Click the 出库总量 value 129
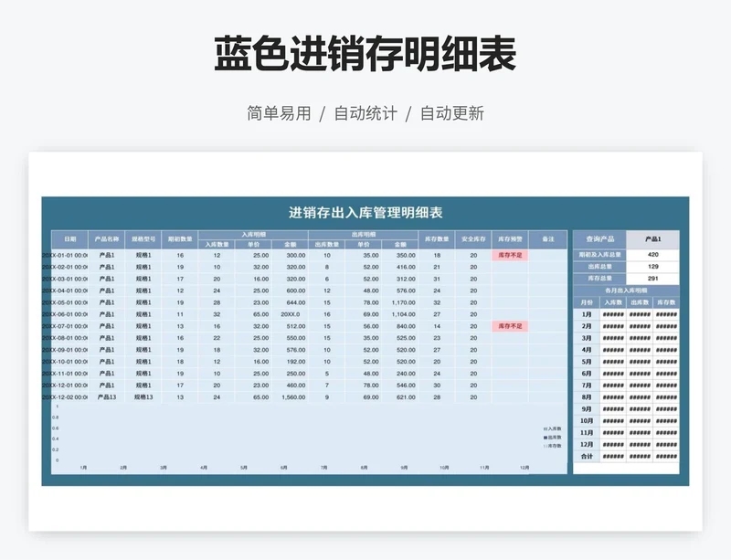This screenshot has height=560, width=731. coord(652,267)
